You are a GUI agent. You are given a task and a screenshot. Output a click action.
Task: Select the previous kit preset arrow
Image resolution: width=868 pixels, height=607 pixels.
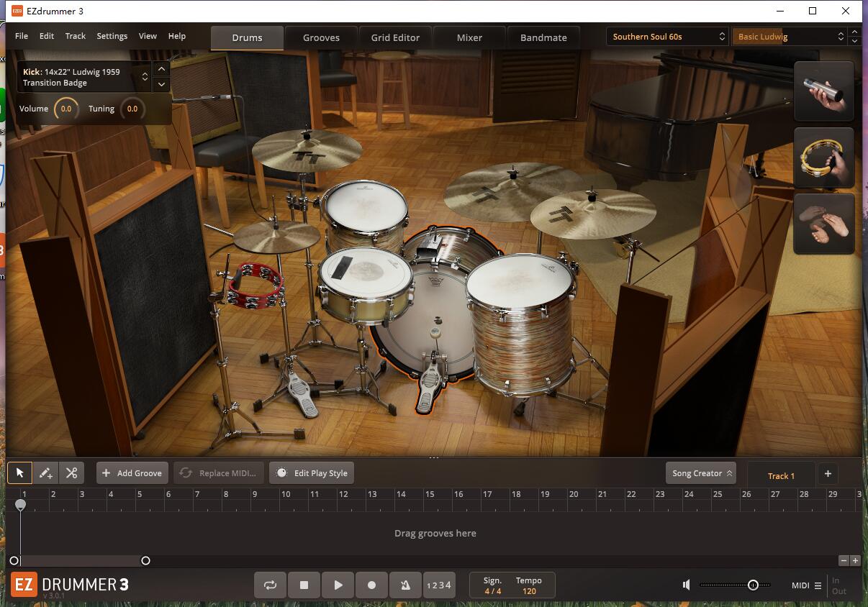[854, 32]
